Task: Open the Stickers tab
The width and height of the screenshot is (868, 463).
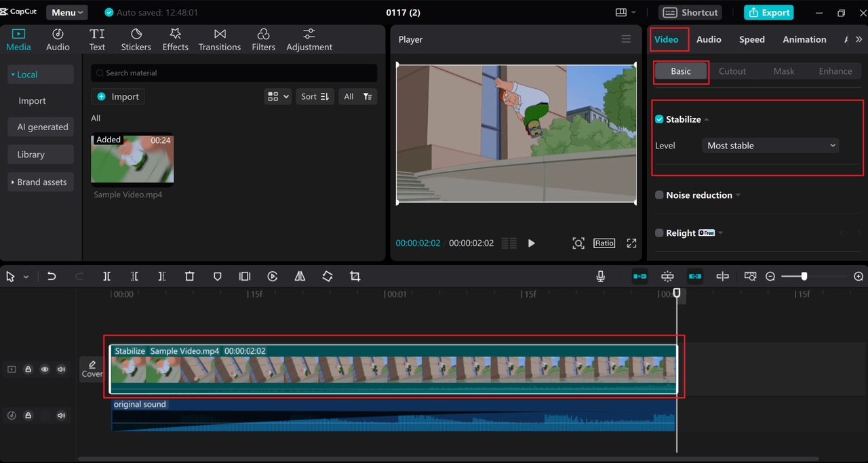Action: (136, 40)
